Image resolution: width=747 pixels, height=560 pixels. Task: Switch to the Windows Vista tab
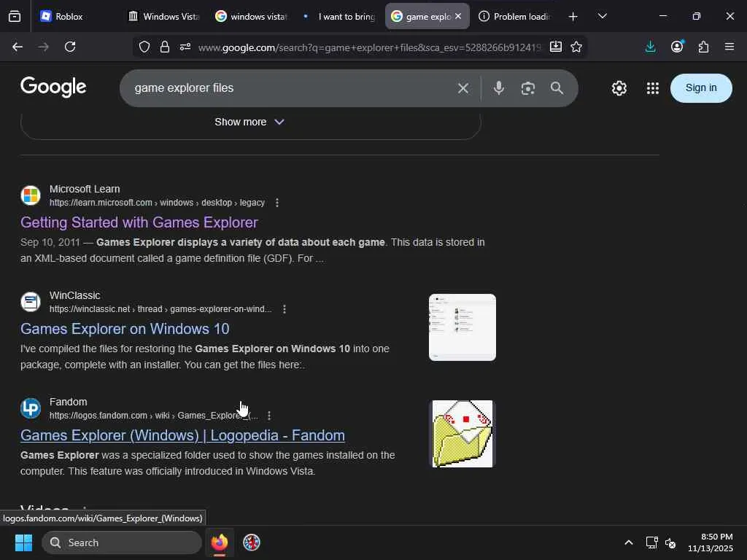click(163, 16)
